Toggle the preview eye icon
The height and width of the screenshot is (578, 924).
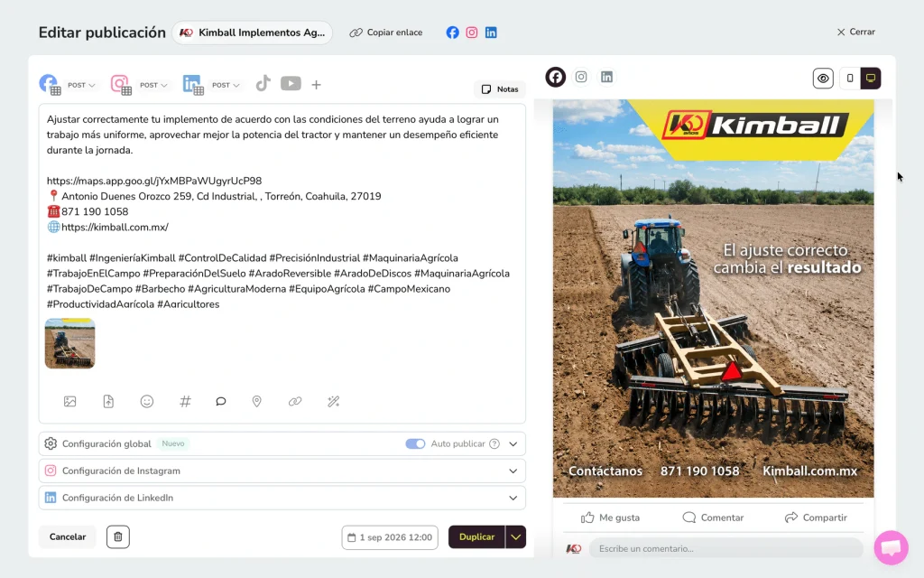pyautogui.click(x=823, y=78)
